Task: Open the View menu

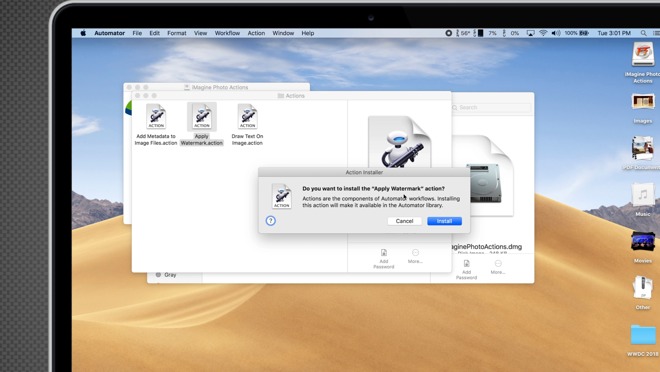Action: coord(200,33)
